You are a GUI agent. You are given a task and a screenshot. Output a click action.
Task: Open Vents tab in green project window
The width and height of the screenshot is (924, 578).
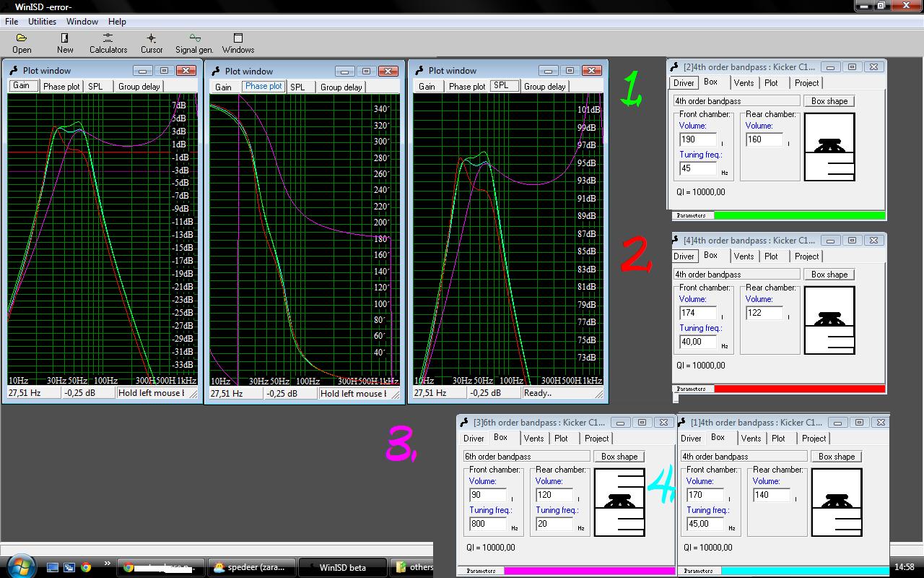click(x=744, y=83)
